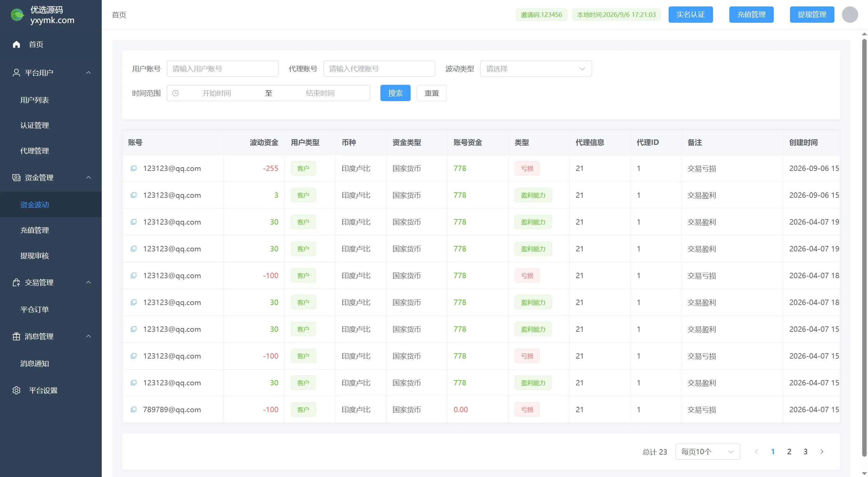The width and height of the screenshot is (868, 477).
Task: Copy account in the row with amount 3
Action: coord(134,195)
